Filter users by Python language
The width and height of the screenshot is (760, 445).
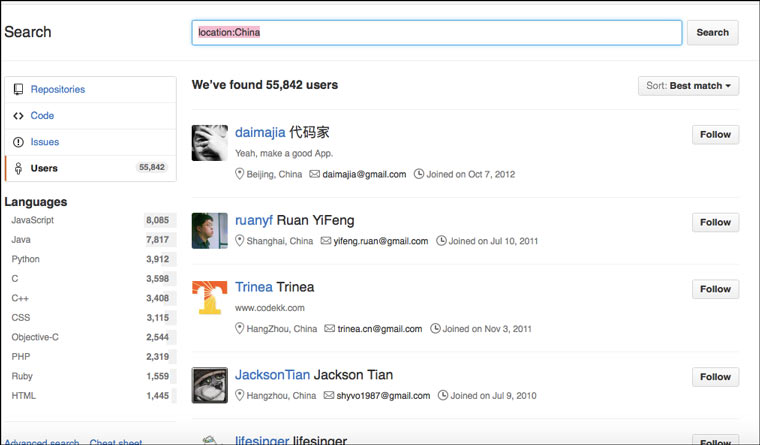25,259
